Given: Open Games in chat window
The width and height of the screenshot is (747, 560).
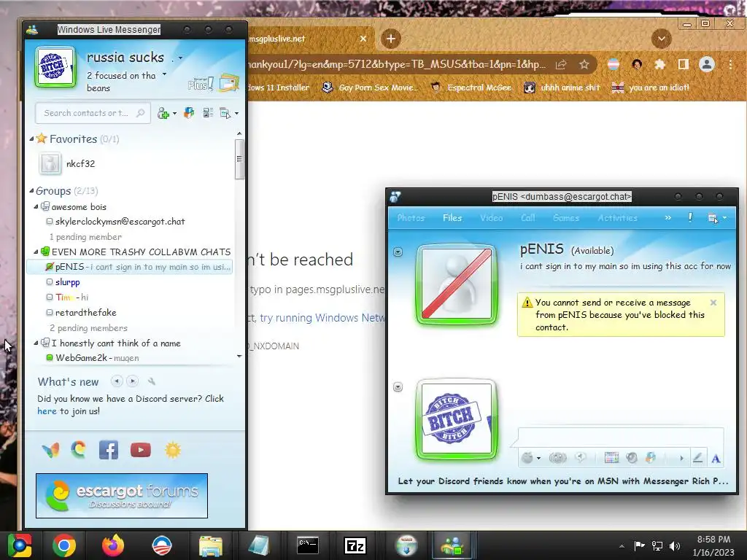Looking at the screenshot, I should tap(566, 217).
